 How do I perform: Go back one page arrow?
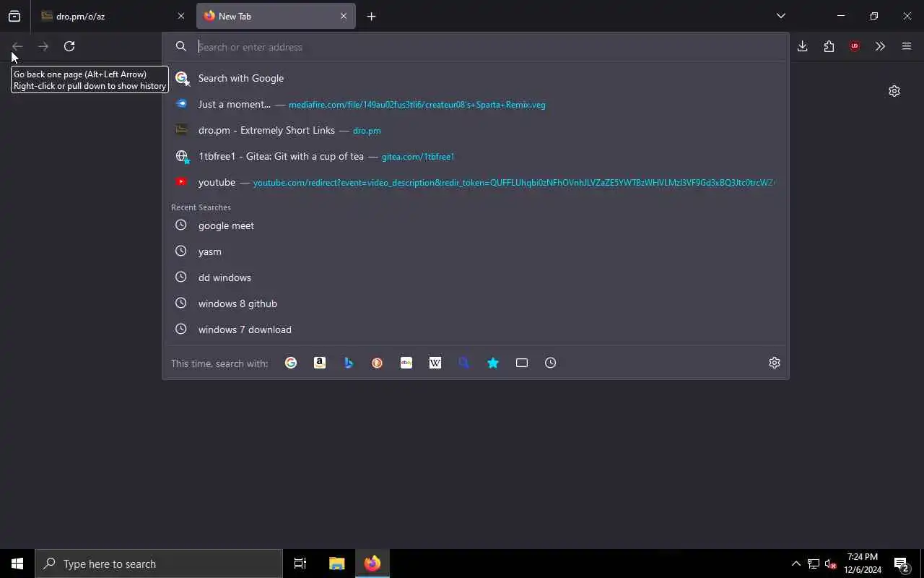coord(17,46)
